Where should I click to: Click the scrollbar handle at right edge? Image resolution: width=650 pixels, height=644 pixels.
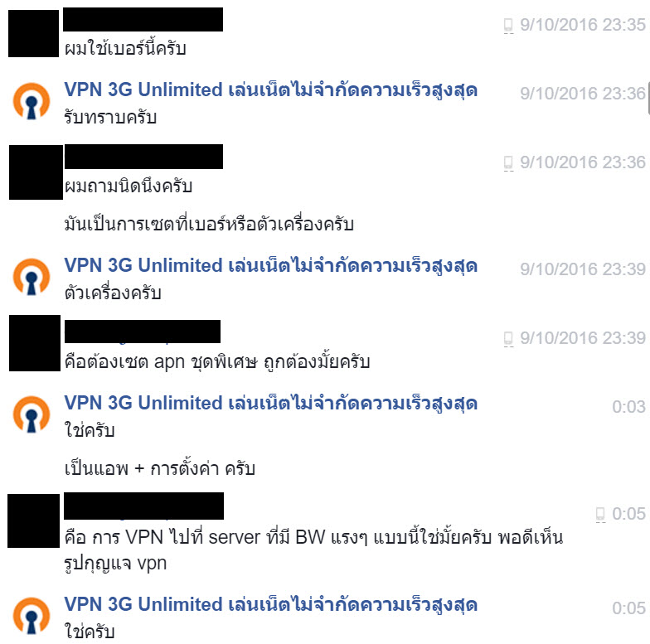(x=648, y=98)
